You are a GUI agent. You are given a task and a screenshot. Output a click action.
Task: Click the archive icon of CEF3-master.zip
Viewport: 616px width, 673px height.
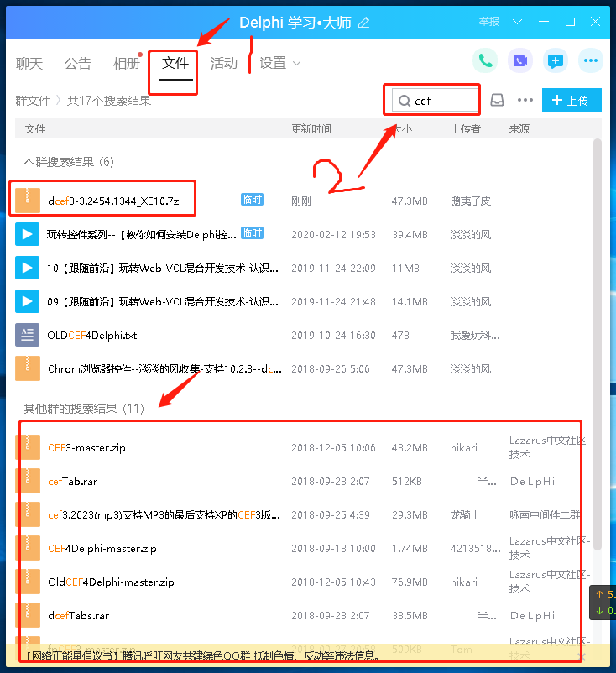pyautogui.click(x=28, y=447)
